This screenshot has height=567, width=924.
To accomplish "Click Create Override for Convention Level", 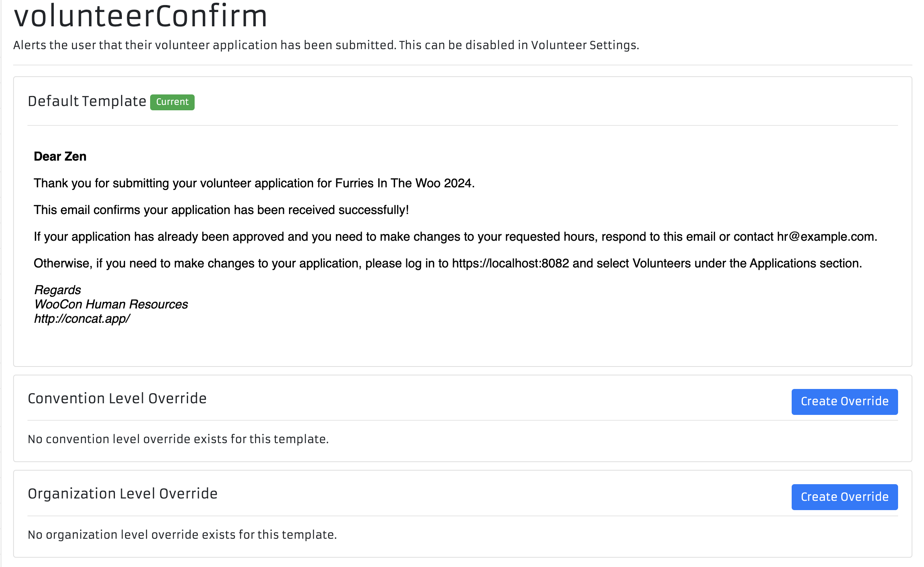I will click(x=844, y=401).
